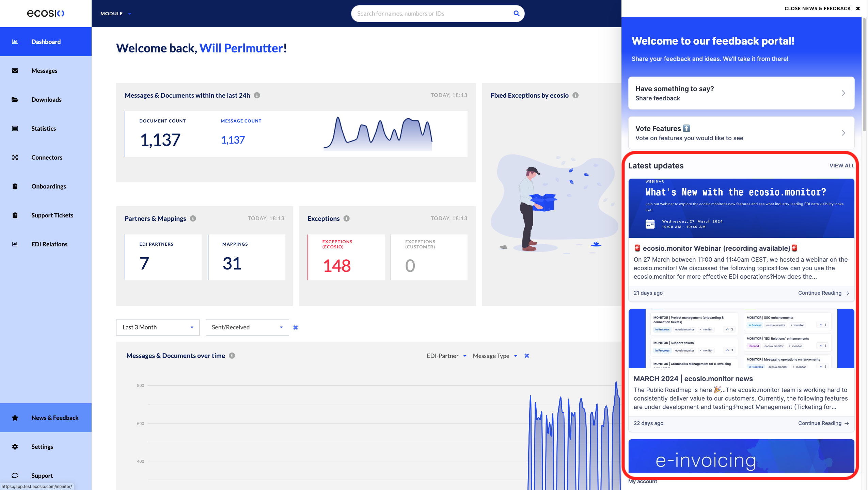
Task: Click the ecosio Exceptions count 148
Action: [x=337, y=266]
